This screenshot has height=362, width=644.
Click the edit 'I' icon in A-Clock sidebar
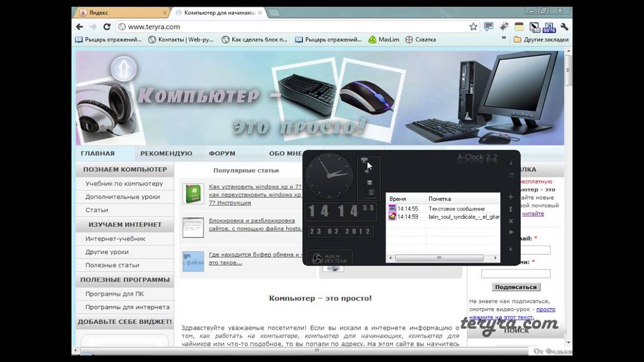[x=511, y=209]
